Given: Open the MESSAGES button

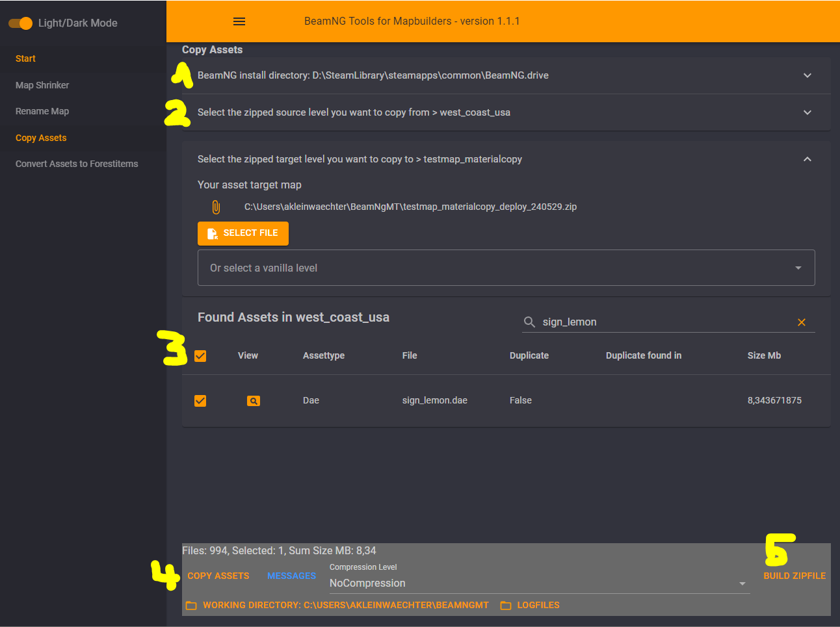Looking at the screenshot, I should 291,576.
